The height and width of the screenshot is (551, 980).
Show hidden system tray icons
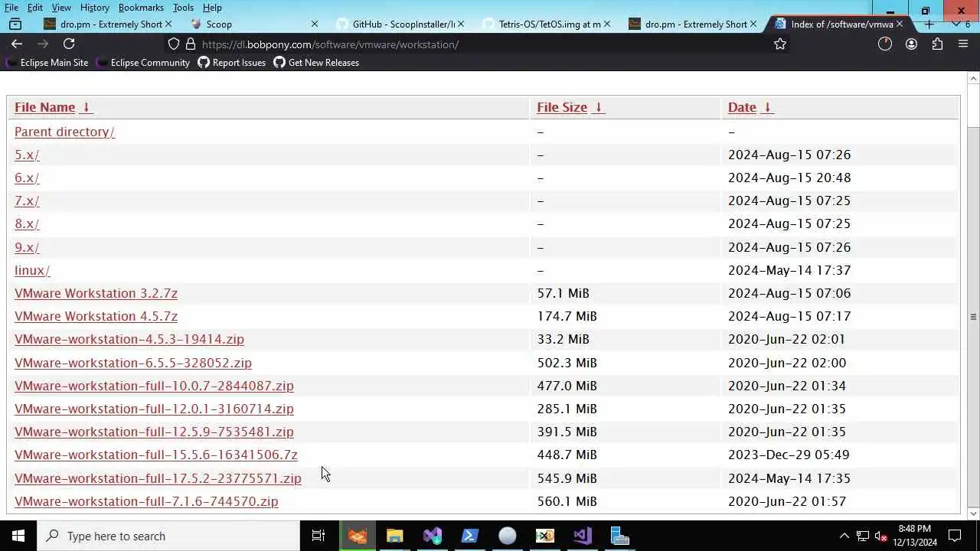pos(844,536)
